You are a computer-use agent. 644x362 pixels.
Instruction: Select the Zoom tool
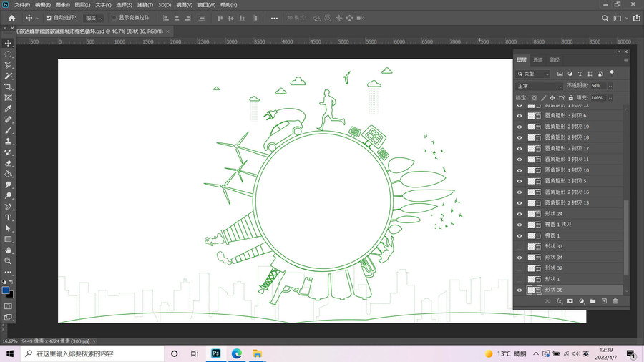[8, 260]
